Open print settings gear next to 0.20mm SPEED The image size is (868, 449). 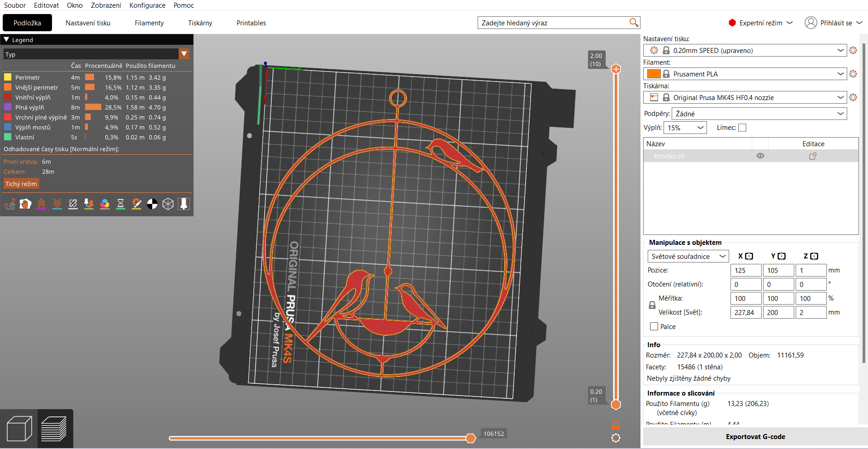tap(853, 50)
